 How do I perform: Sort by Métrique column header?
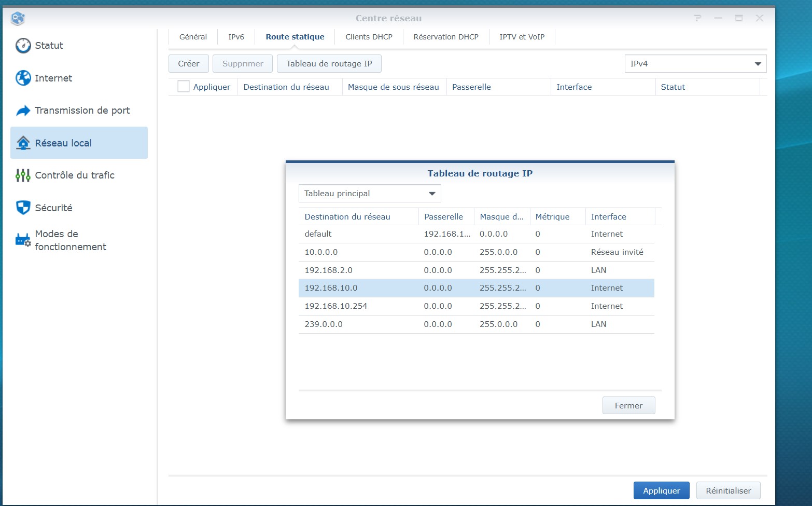(552, 216)
